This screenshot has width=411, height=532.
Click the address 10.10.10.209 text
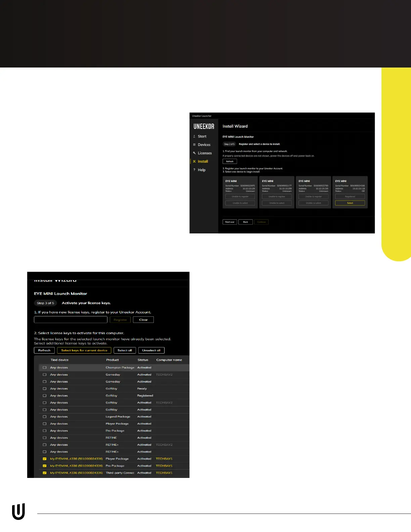(x=285, y=189)
